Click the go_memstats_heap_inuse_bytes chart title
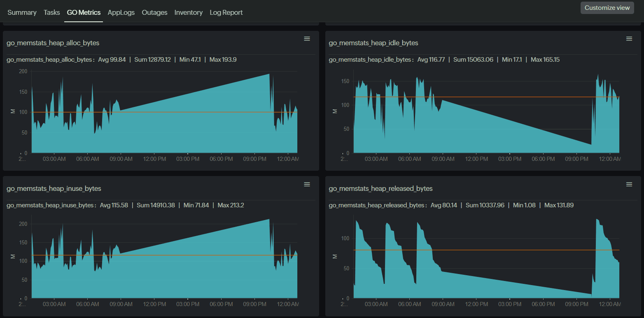 [x=54, y=188]
